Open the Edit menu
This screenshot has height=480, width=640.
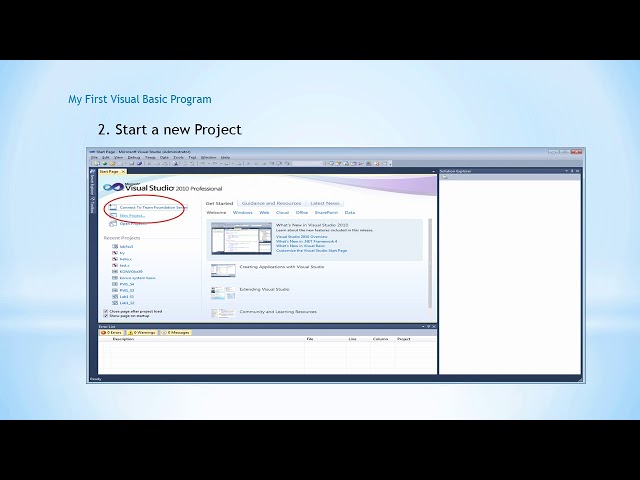105,157
